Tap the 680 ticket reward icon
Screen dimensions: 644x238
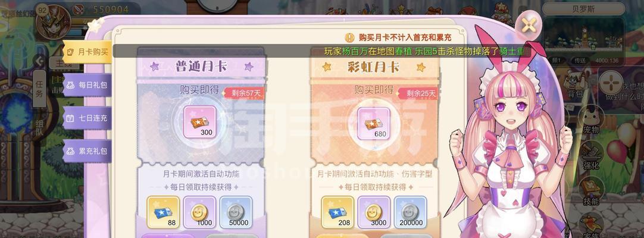point(373,123)
